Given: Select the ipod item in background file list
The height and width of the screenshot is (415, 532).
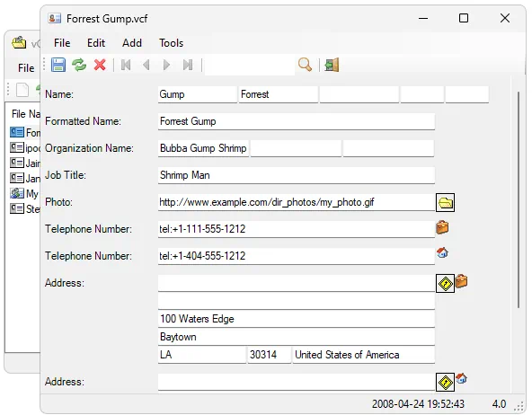Looking at the screenshot, I should [x=25, y=148].
